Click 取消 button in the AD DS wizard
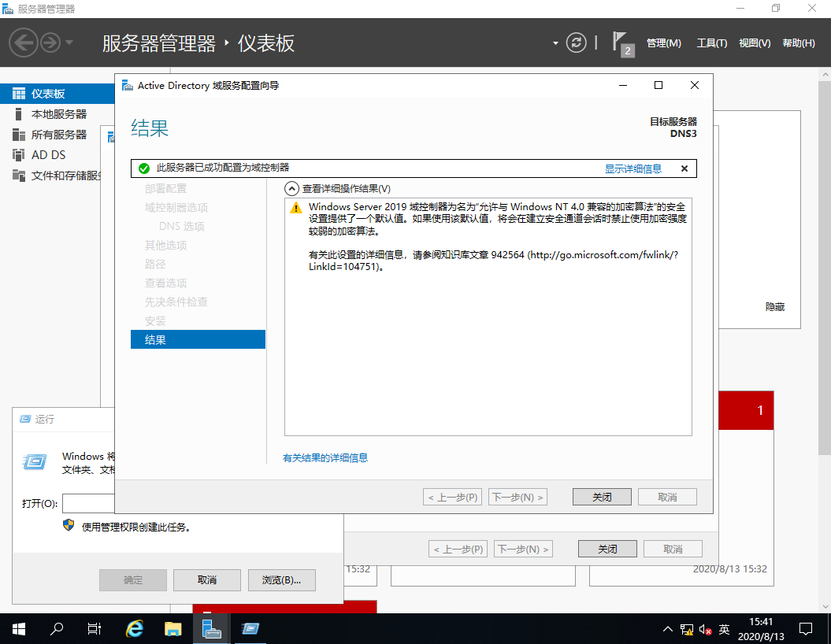Viewport: 831px width, 644px height. tap(667, 497)
